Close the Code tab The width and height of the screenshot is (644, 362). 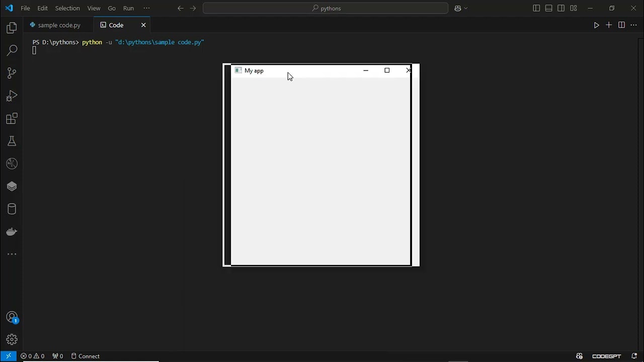[143, 25]
